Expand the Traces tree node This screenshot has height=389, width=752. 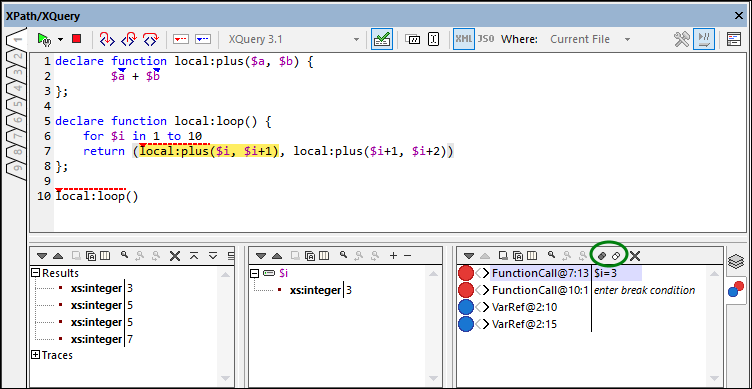35,355
